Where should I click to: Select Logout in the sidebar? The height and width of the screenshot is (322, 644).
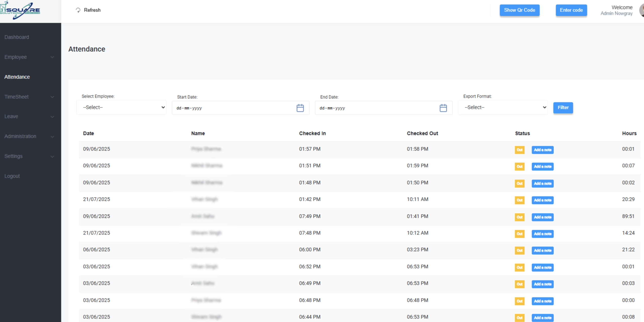pyautogui.click(x=12, y=176)
